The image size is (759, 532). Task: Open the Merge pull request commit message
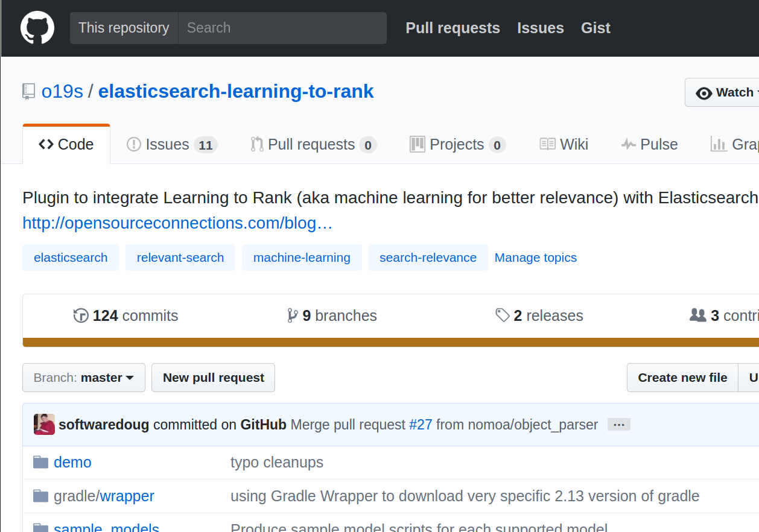348,425
